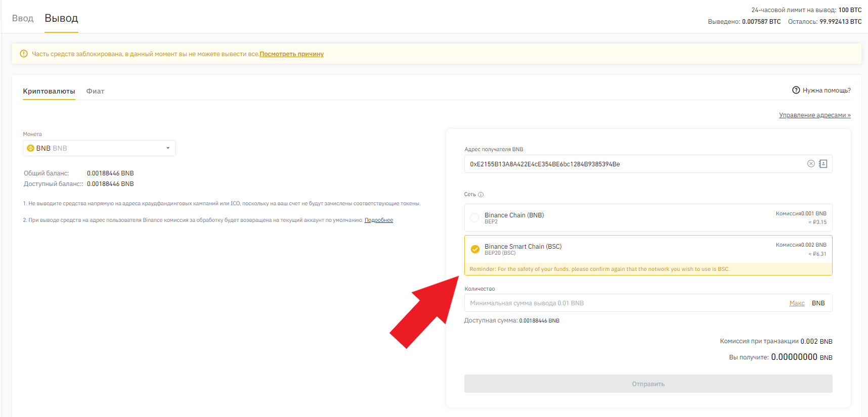The image size is (868, 417).
Task: Open Управление адресами link
Action: (815, 115)
